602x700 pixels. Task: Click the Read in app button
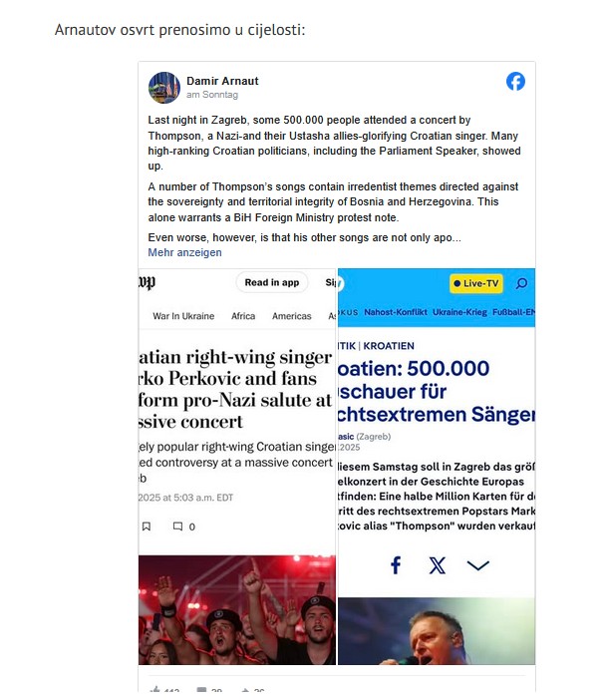coord(272,282)
